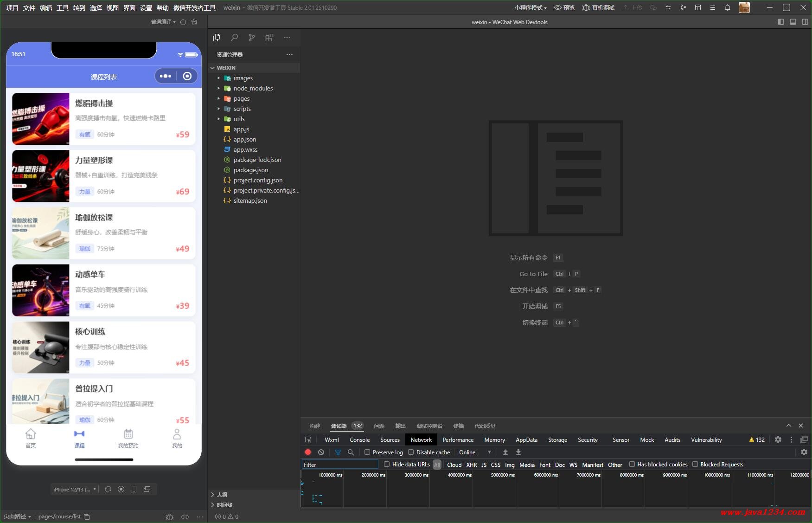Screen dimensions: 812x523
Task: Click the network Filter input field
Action: click(340, 465)
